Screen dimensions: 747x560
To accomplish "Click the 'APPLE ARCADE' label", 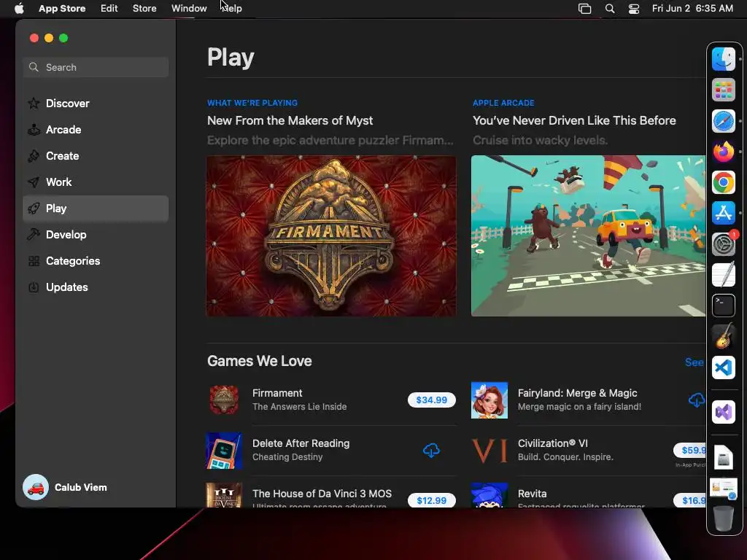I will tap(503, 103).
